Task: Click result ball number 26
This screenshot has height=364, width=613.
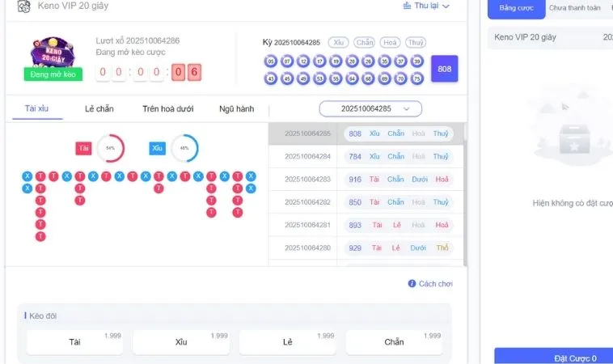Action: coord(368,61)
